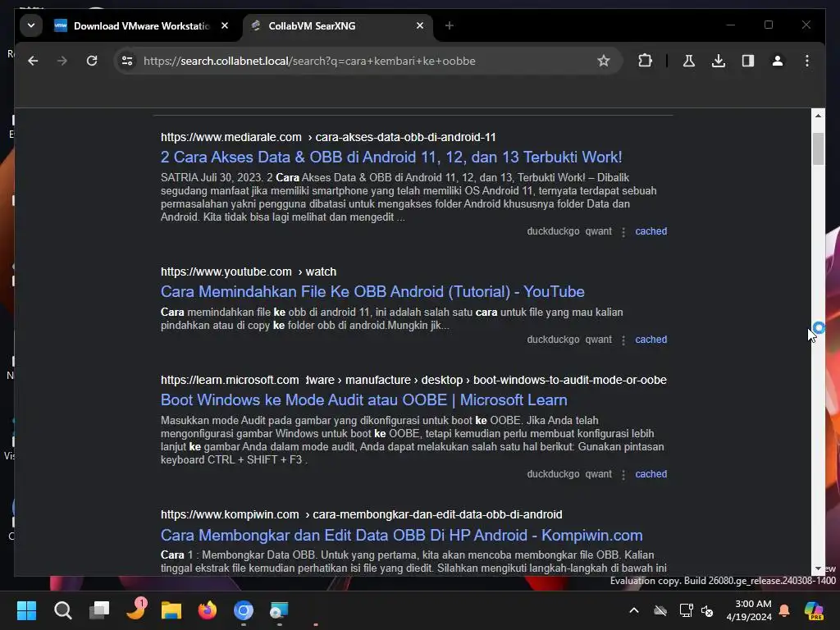This screenshot has height=630, width=840.
Task: Open more options dots for YouTube result
Action: pyautogui.click(x=623, y=340)
